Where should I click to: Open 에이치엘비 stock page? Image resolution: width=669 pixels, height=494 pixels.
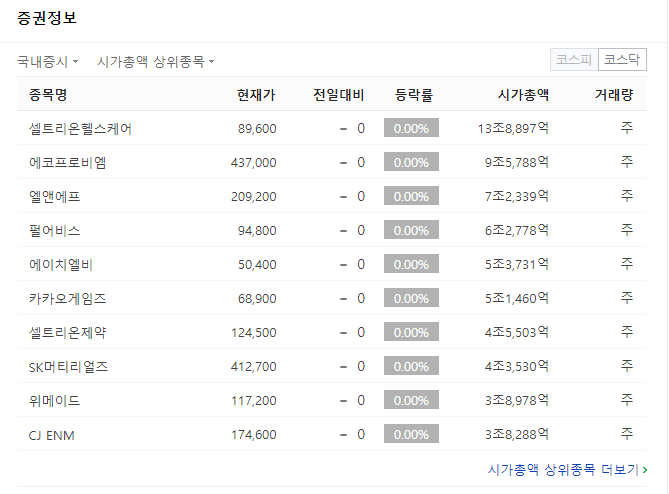[x=61, y=264]
